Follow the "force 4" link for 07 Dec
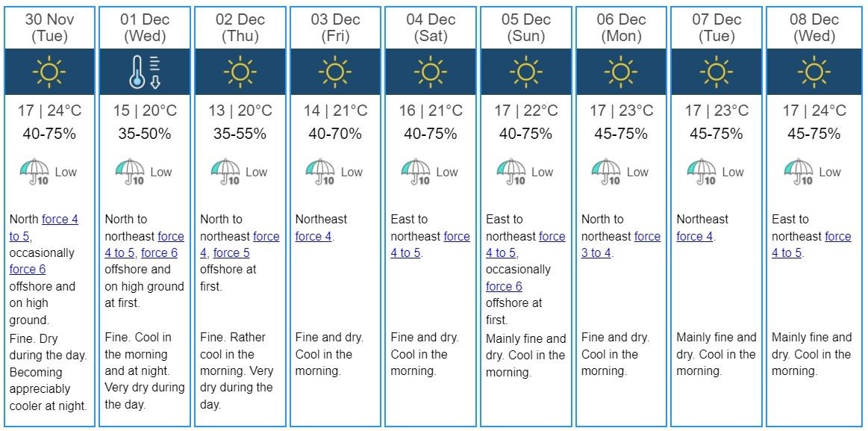The height and width of the screenshot is (431, 868). (x=695, y=236)
